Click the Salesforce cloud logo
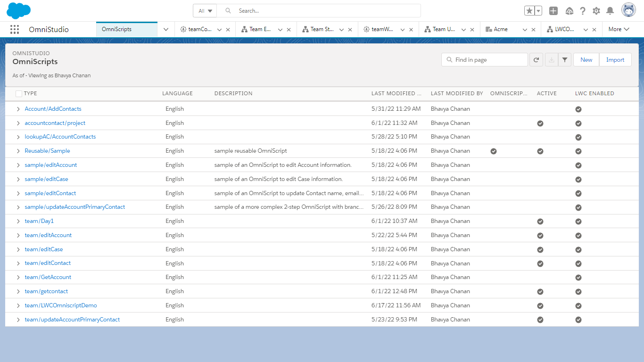Viewport: 644px width, 362px height. pos(19,10)
